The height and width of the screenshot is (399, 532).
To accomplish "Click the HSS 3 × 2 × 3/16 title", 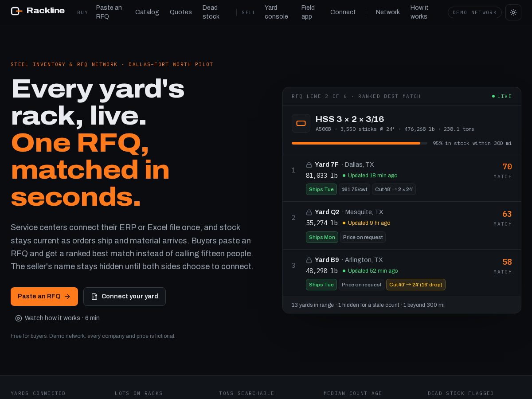I will [350, 119].
